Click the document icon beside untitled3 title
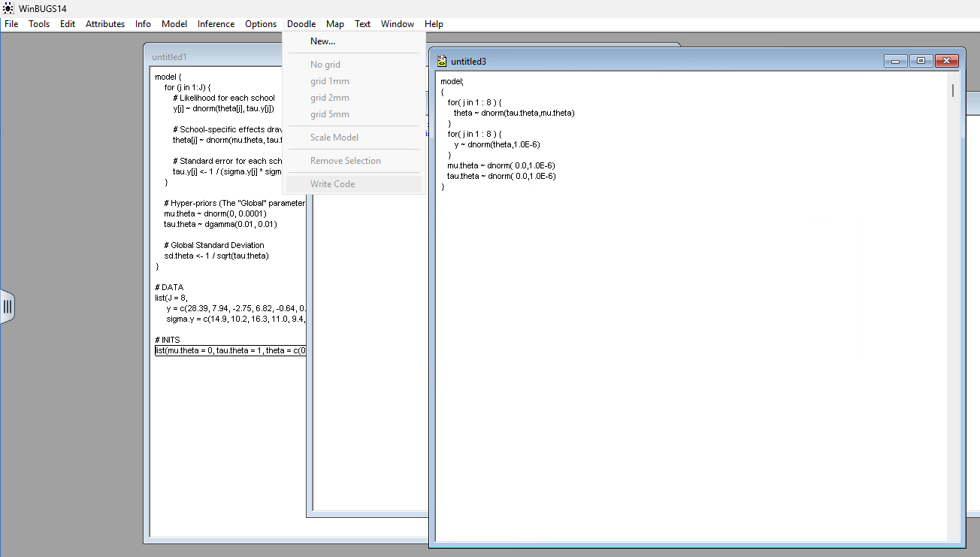 pyautogui.click(x=442, y=61)
